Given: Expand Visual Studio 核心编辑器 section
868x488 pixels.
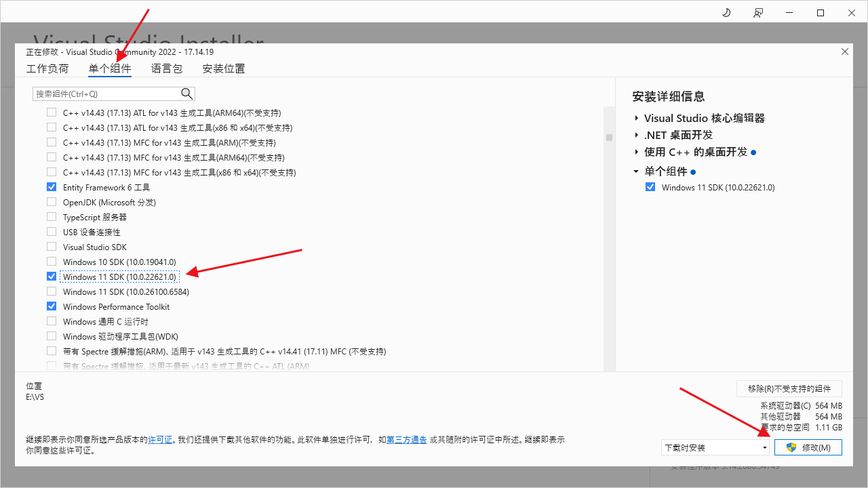Looking at the screenshot, I should [x=635, y=117].
